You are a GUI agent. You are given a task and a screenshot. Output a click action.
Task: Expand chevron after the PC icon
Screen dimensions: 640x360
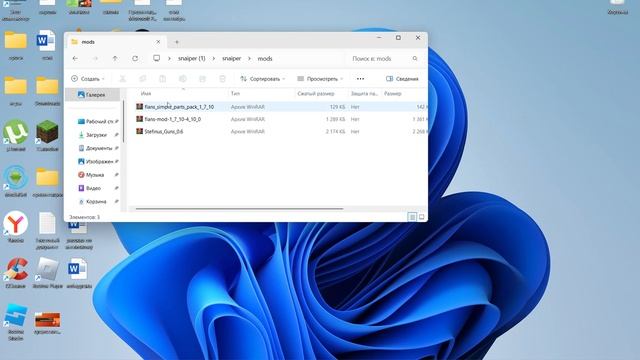169,59
